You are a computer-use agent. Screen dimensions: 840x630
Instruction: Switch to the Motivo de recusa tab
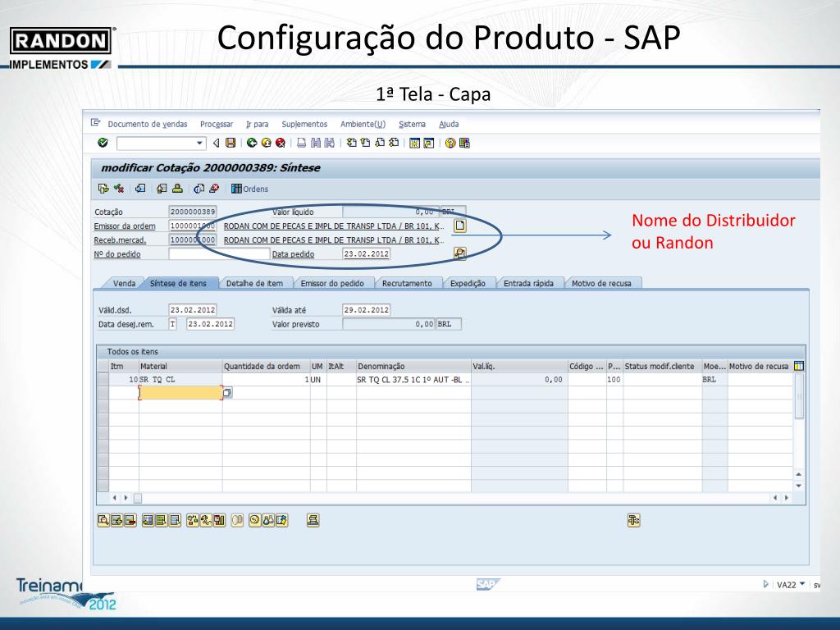pyautogui.click(x=601, y=283)
